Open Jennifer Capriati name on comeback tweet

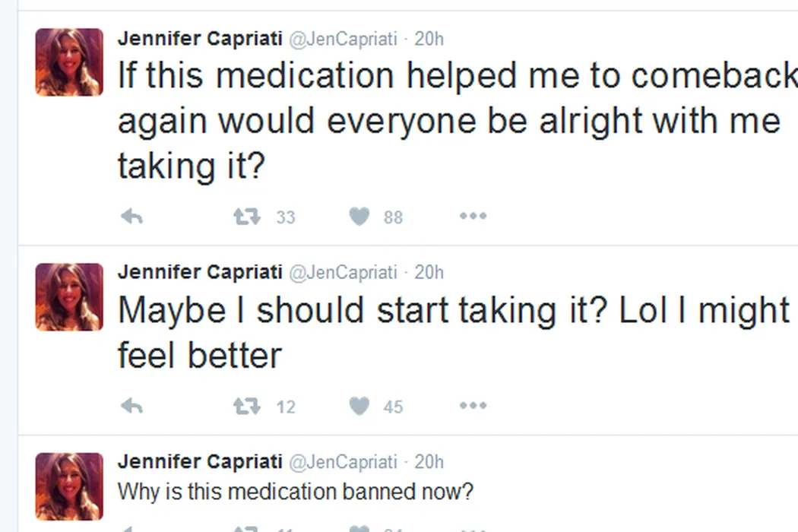click(200, 39)
